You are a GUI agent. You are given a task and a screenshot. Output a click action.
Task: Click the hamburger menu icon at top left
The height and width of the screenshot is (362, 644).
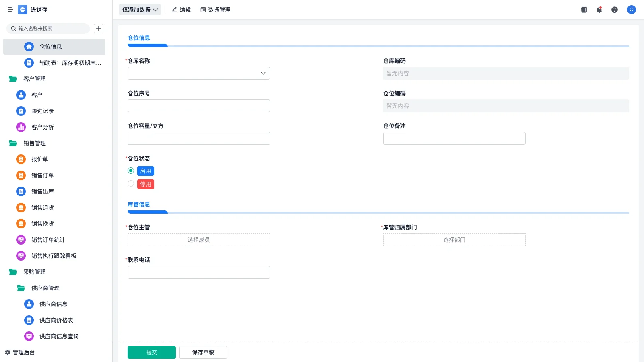pyautogui.click(x=10, y=10)
